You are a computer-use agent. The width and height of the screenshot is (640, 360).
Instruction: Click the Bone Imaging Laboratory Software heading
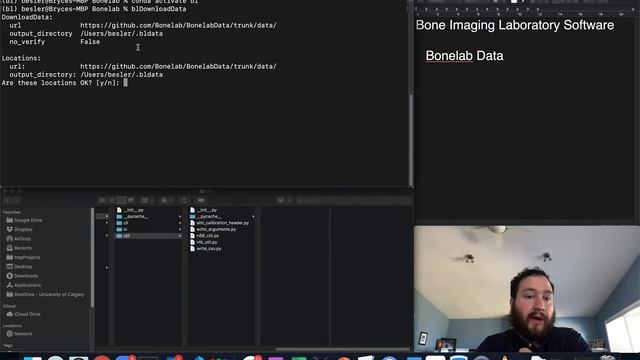[x=515, y=25]
